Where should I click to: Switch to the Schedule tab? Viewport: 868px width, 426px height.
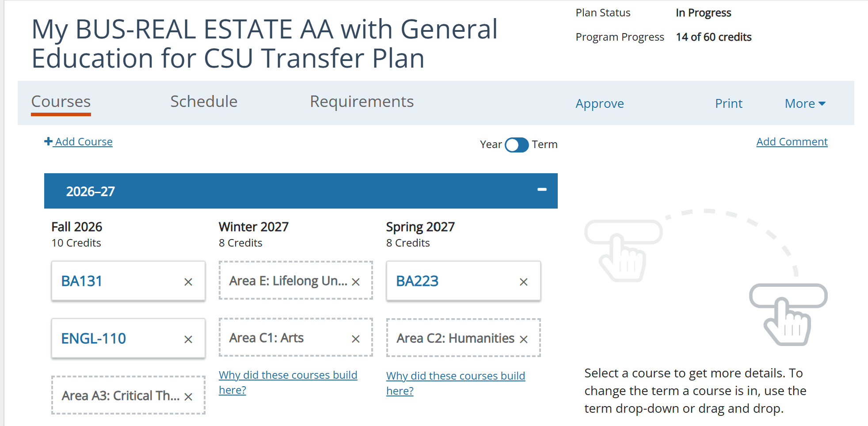pyautogui.click(x=204, y=102)
